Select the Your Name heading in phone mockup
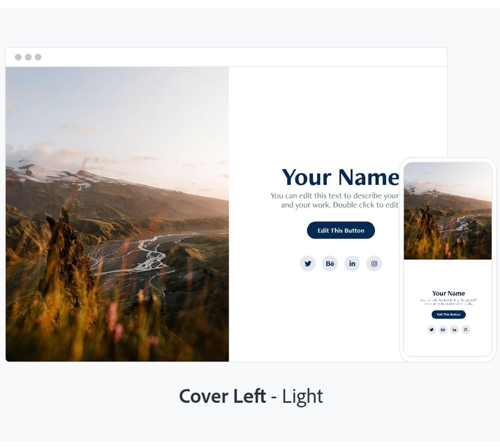This screenshot has width=500, height=448. click(449, 293)
